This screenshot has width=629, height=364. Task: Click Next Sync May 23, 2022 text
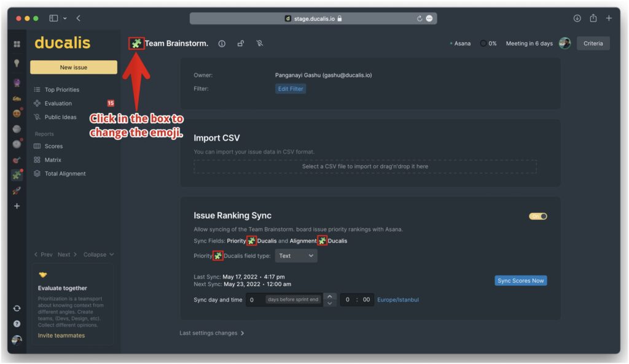(x=242, y=284)
